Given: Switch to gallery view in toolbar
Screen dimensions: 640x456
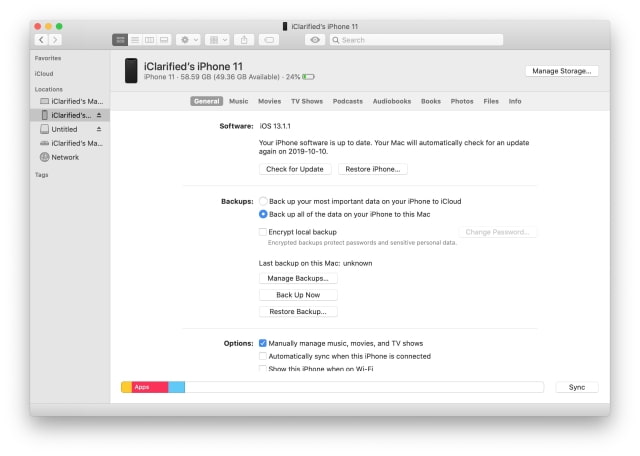Looking at the screenshot, I should coord(164,40).
